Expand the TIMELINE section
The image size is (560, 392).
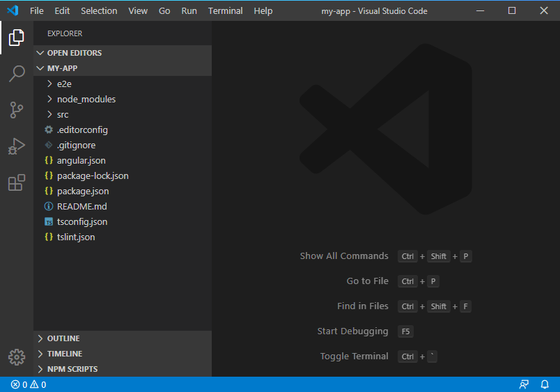123,354
